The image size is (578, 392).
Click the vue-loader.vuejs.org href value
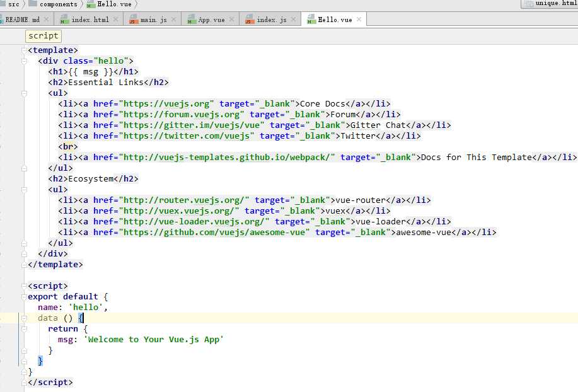[x=194, y=221]
